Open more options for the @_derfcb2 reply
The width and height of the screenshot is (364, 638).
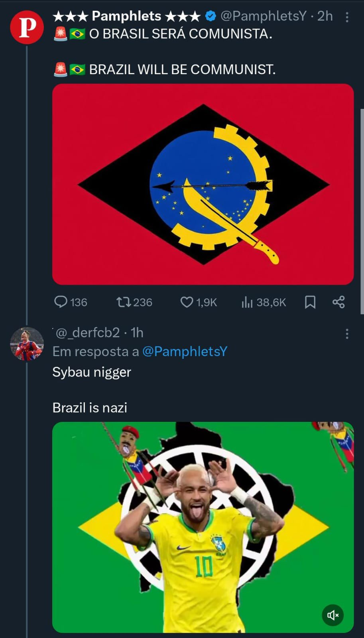(347, 333)
